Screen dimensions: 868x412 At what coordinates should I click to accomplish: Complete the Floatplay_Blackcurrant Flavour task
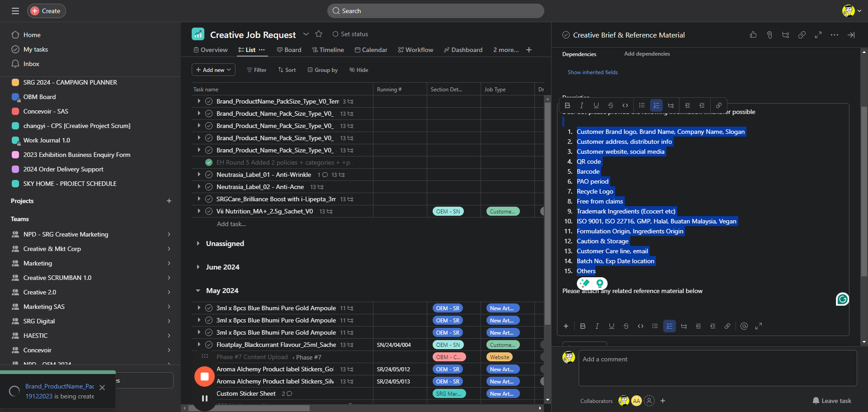[209, 345]
